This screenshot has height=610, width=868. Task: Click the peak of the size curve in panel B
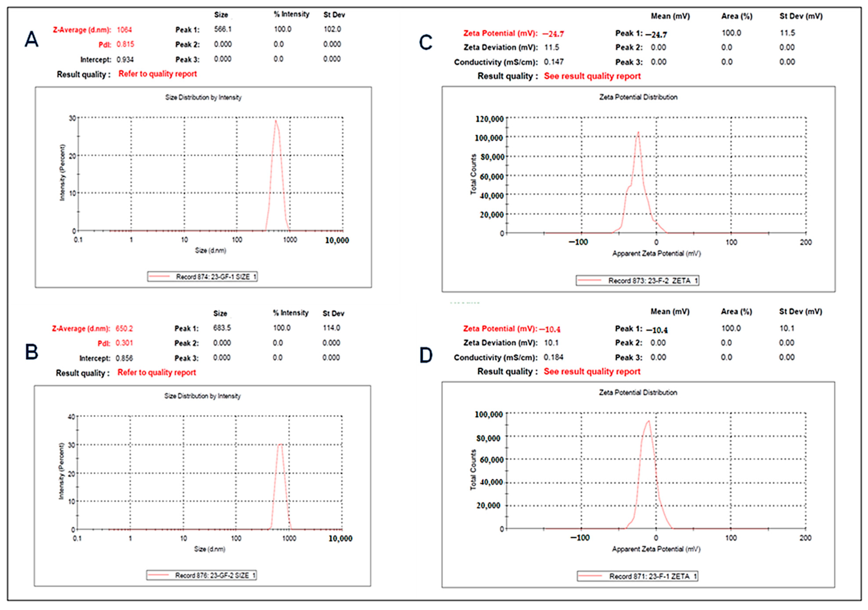tap(280, 445)
